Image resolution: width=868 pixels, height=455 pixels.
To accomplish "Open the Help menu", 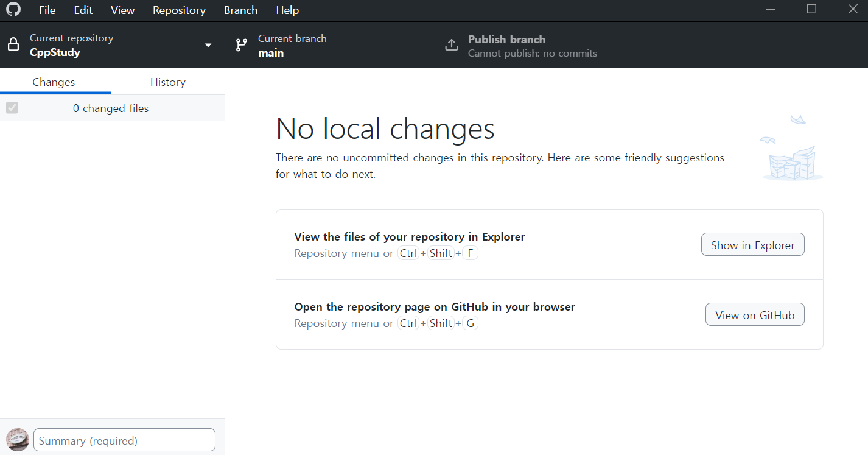I will coord(287,10).
